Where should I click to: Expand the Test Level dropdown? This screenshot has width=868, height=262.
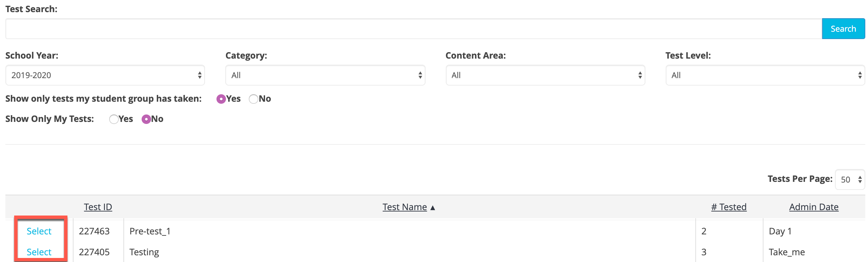pyautogui.click(x=765, y=75)
